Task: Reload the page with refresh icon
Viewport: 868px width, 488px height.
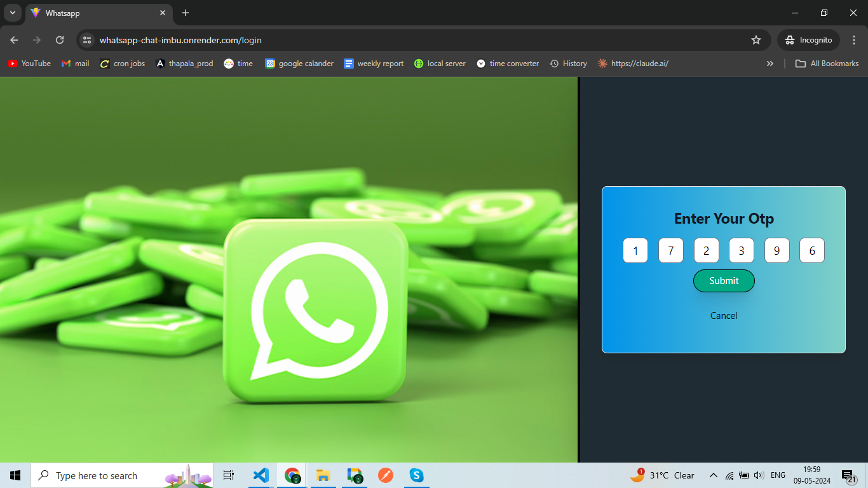Action: click(60, 40)
